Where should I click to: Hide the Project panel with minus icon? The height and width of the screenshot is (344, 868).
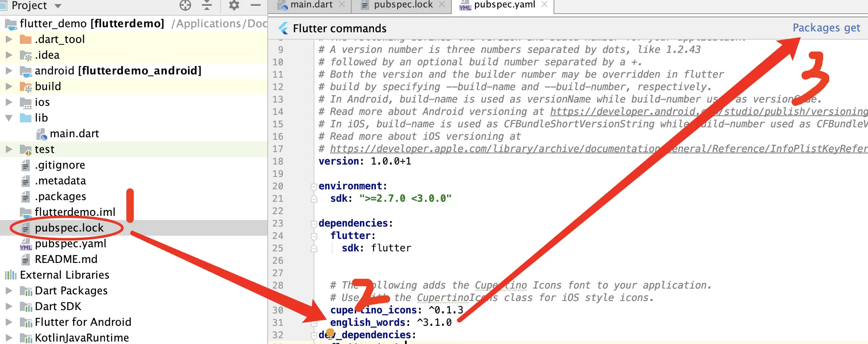tap(256, 5)
